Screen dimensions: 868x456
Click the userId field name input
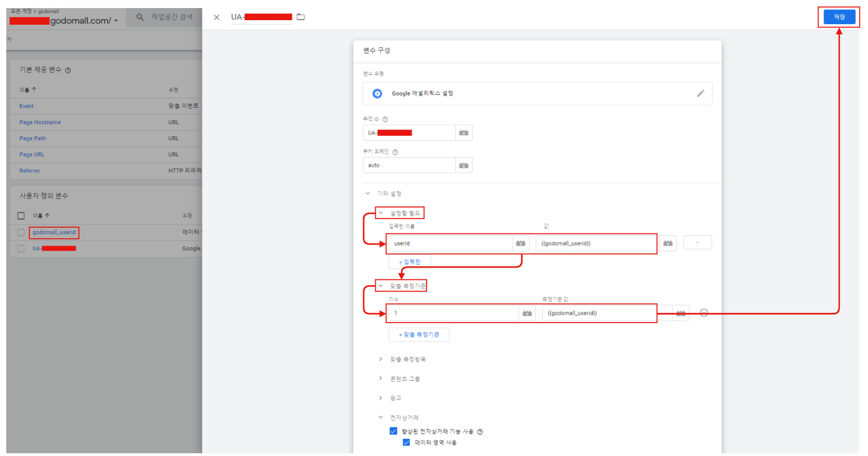coord(450,243)
